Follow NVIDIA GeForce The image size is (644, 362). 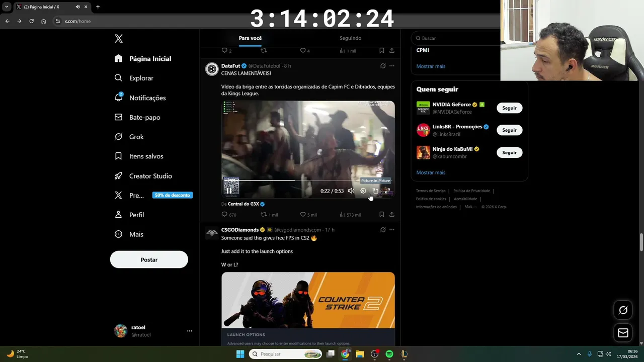[x=509, y=108]
